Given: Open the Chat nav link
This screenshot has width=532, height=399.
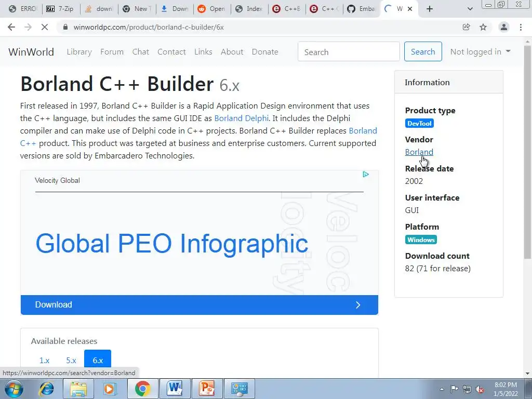Looking at the screenshot, I should (140, 52).
